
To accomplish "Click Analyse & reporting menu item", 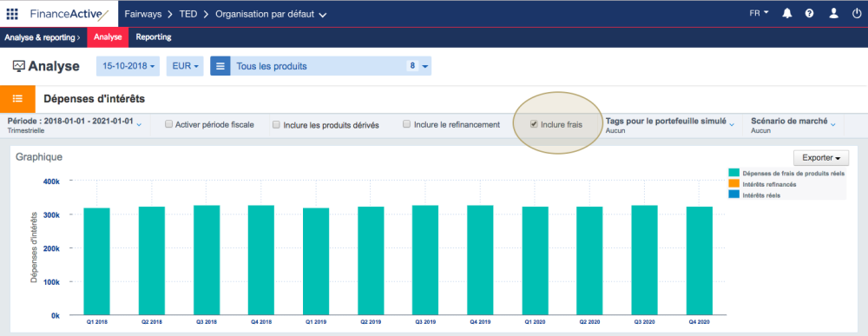I will pos(43,37).
